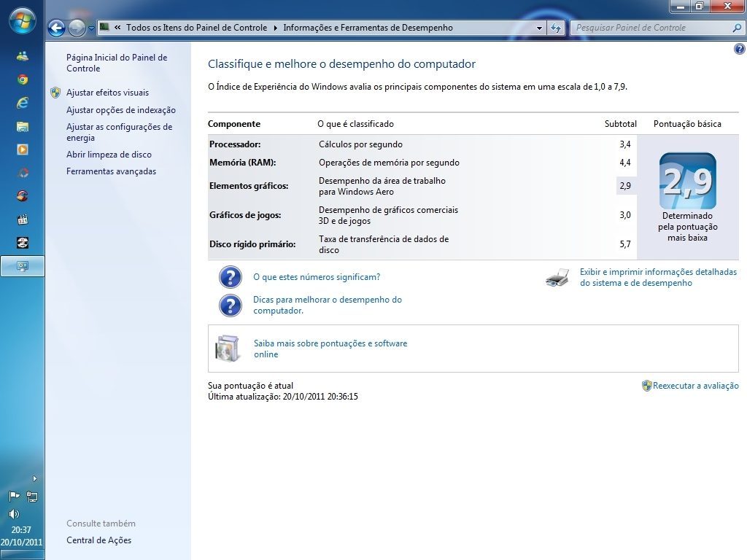Click the highlighted 2,9 subtotal value

pyautogui.click(x=625, y=186)
